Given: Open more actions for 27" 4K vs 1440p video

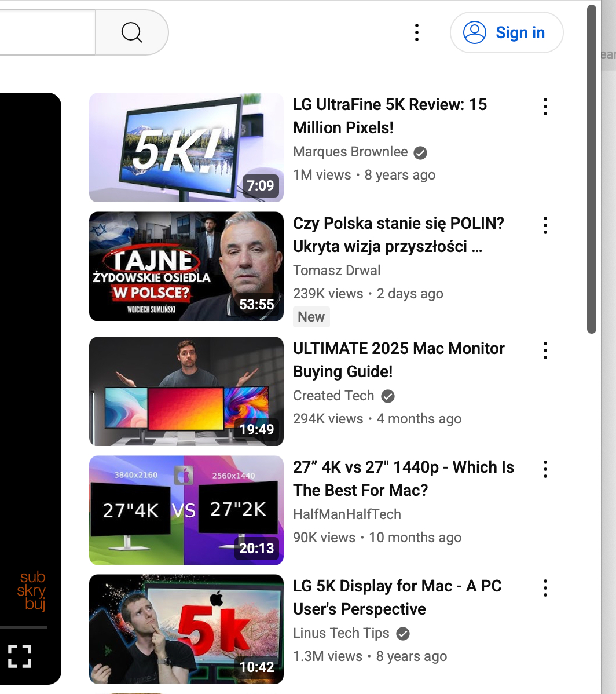Looking at the screenshot, I should pos(545,469).
